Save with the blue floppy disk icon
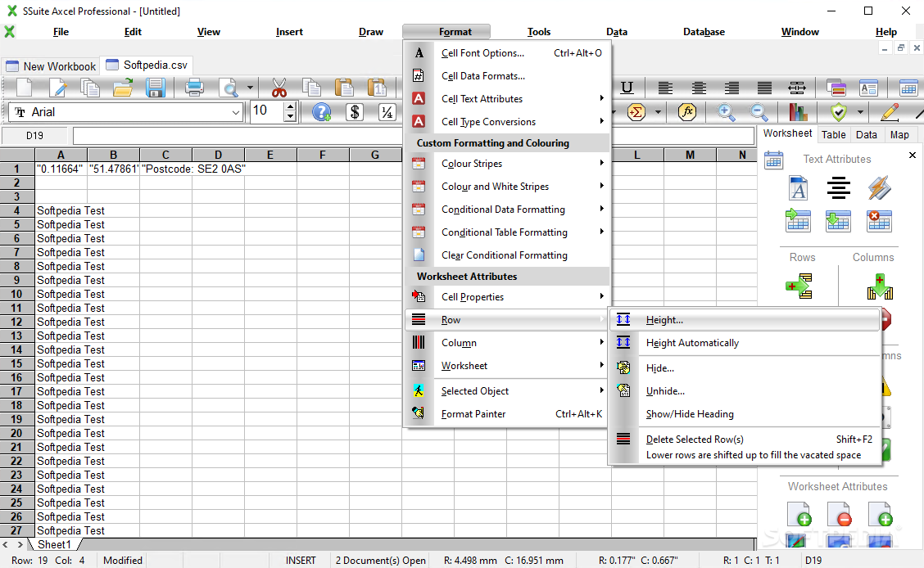924x568 pixels. (x=155, y=88)
